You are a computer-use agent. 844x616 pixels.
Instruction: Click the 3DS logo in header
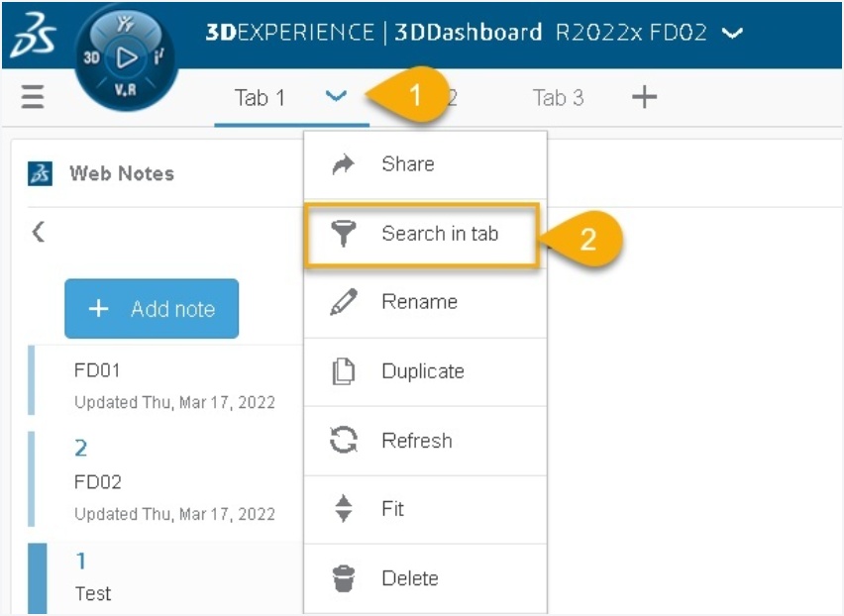pos(33,34)
